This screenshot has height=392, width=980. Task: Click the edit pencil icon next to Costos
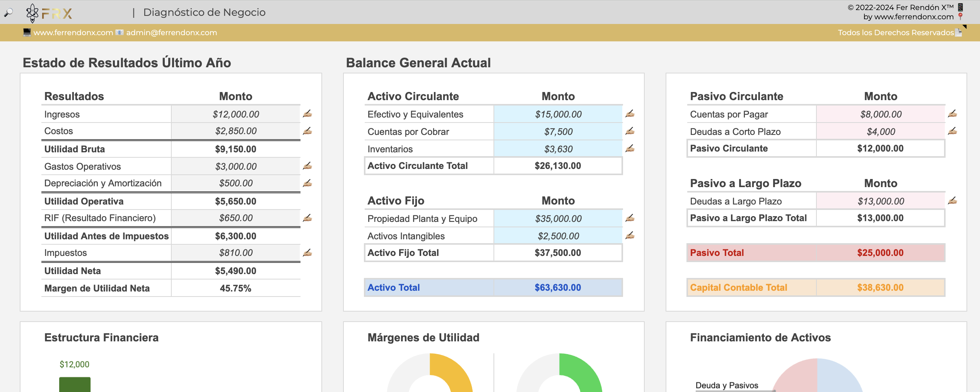(307, 131)
